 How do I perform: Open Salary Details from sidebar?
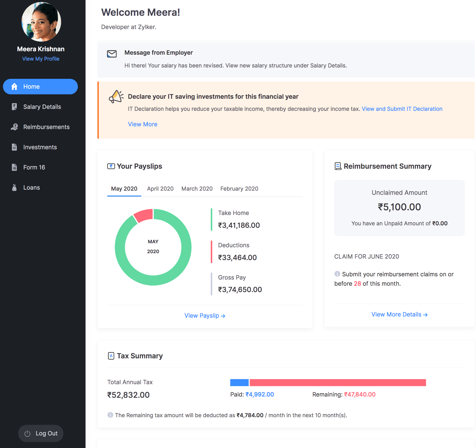click(x=42, y=107)
